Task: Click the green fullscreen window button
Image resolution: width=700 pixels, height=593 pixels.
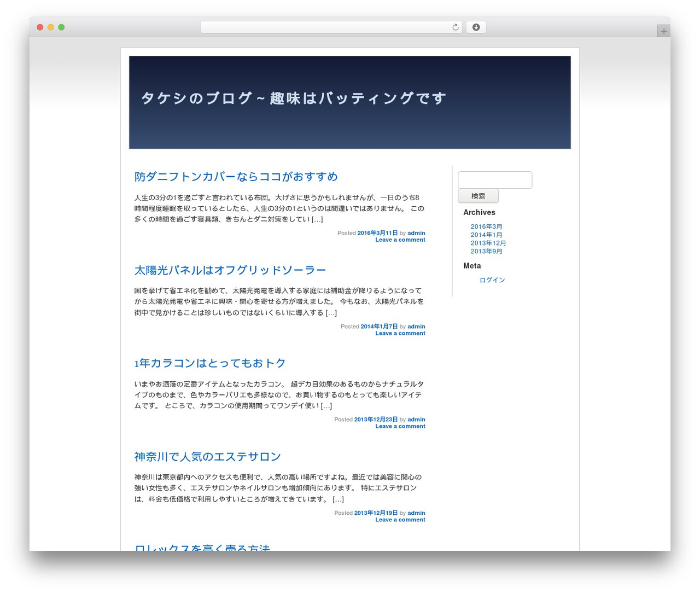Action: pos(61,27)
